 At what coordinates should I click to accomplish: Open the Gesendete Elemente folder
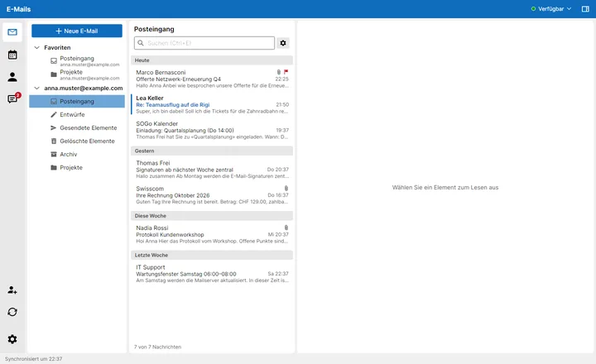tap(77, 127)
